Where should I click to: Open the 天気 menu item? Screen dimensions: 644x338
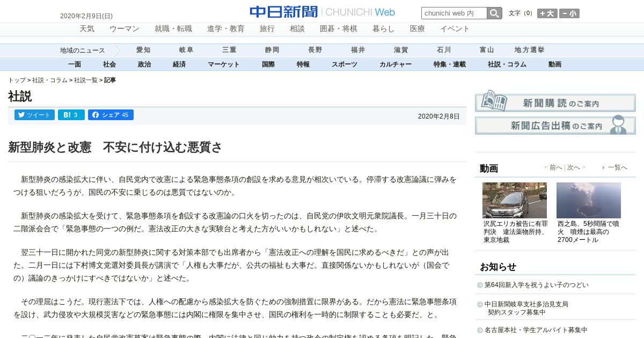(87, 29)
